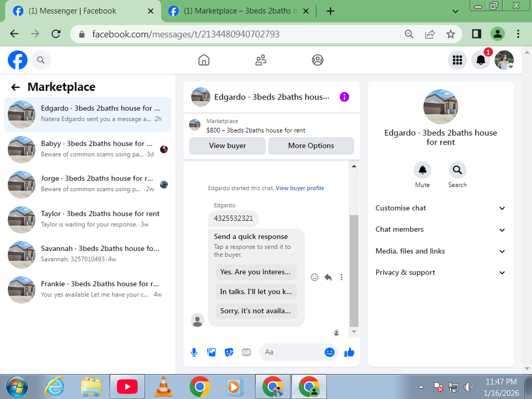
Task: Click the $800 listing link under Marketplace
Action: (256, 130)
